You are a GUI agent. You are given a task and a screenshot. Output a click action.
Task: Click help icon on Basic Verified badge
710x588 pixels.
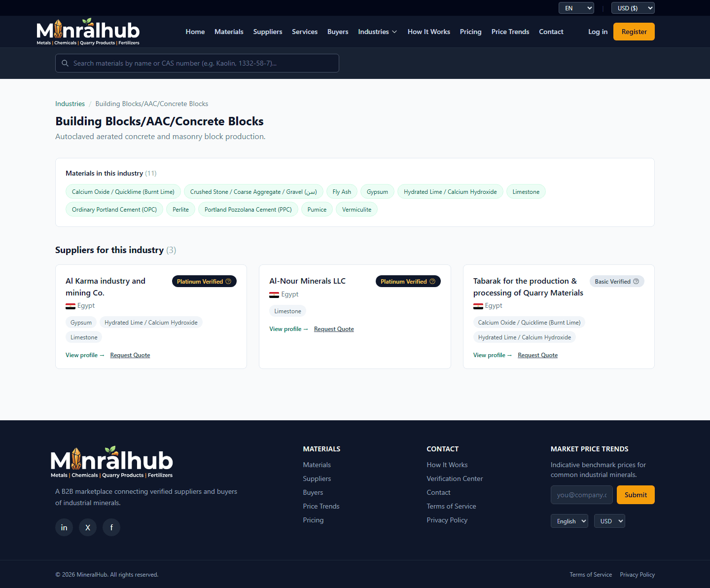coord(636,281)
